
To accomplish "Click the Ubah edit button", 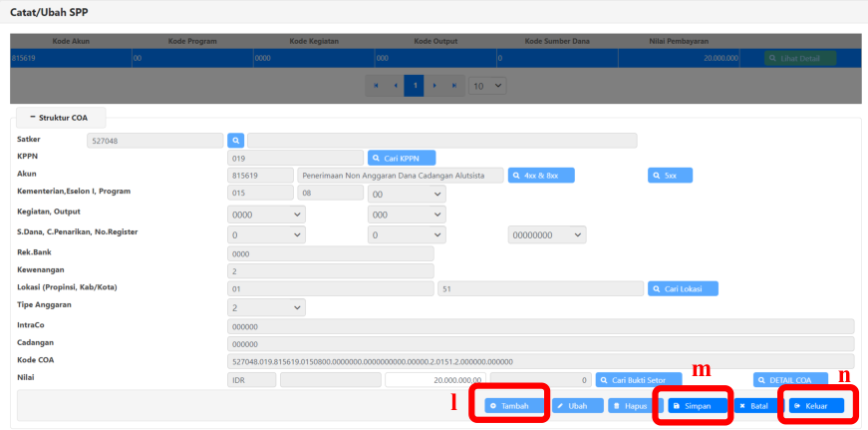I will point(577,406).
